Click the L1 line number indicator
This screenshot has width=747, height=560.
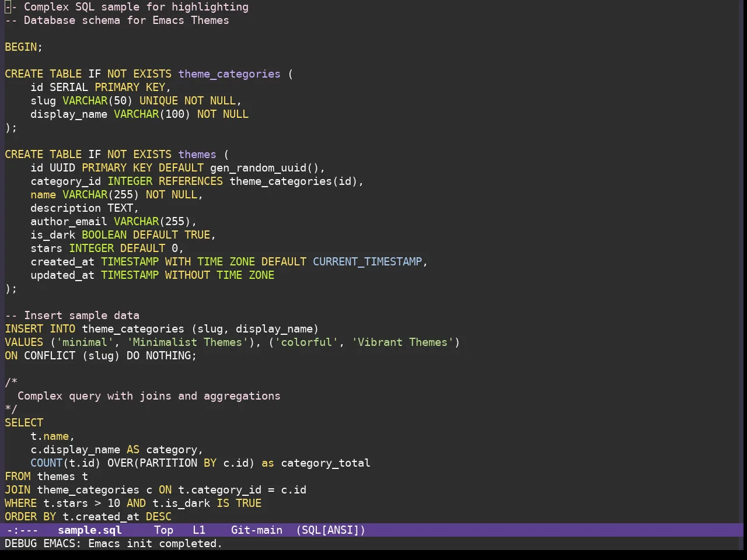coord(199,530)
